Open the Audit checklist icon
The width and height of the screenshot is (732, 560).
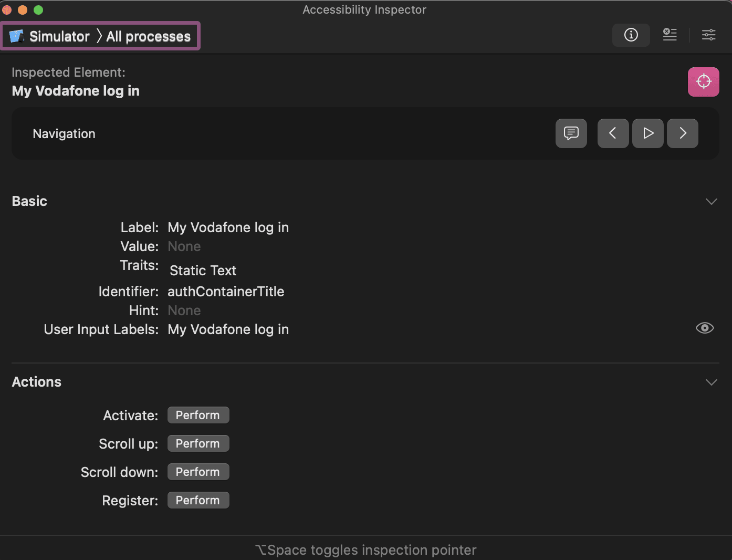point(670,35)
